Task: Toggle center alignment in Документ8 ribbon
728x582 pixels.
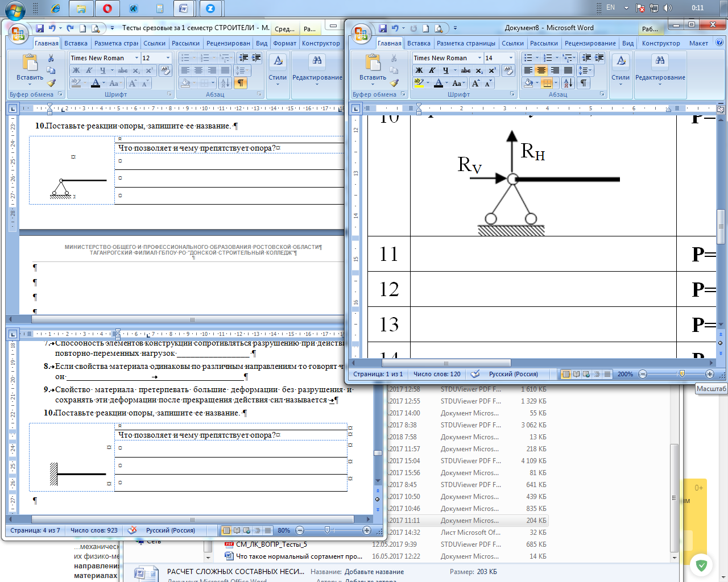Action: point(541,70)
